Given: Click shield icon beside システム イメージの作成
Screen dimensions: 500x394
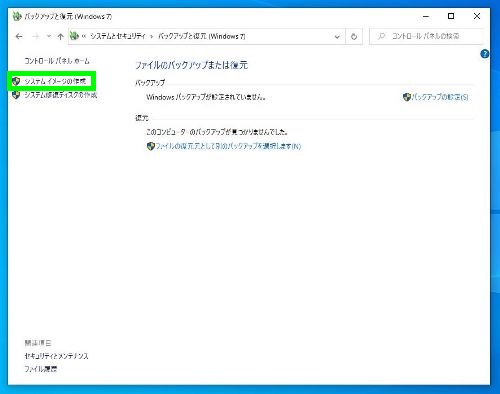Looking at the screenshot, I should click(16, 81).
